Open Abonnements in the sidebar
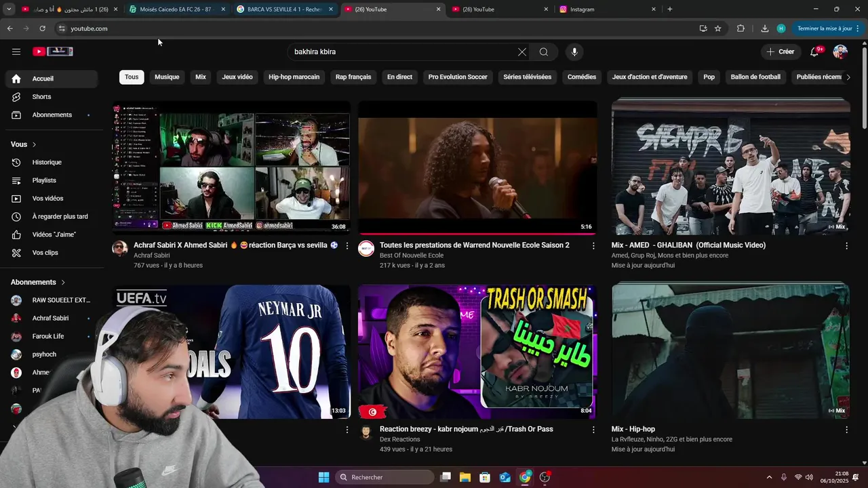This screenshot has height=488, width=868. (52, 115)
